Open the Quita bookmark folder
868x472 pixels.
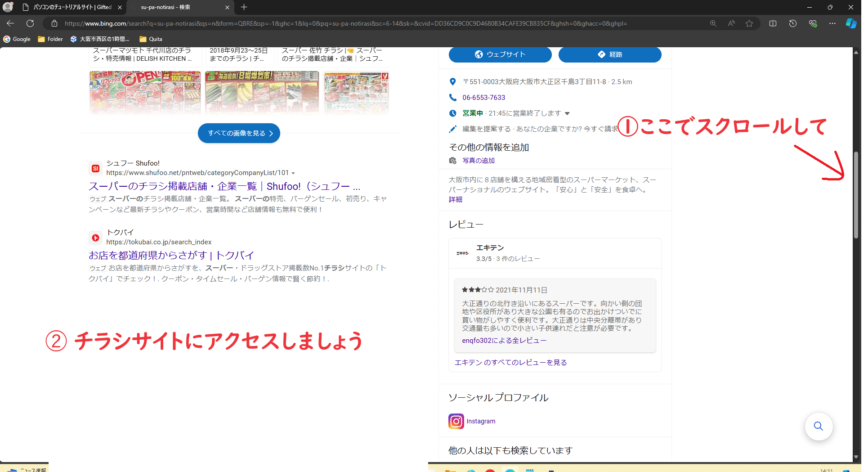(x=151, y=39)
